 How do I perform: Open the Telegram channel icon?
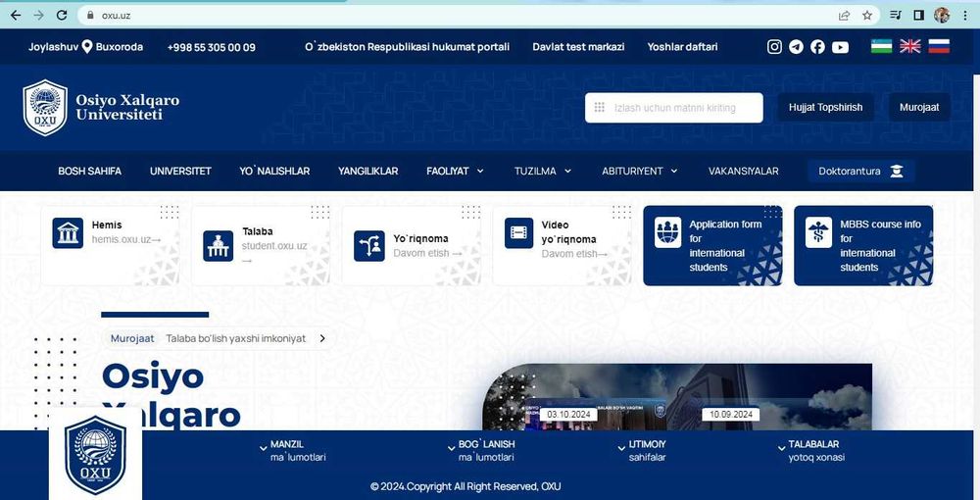[x=796, y=47]
